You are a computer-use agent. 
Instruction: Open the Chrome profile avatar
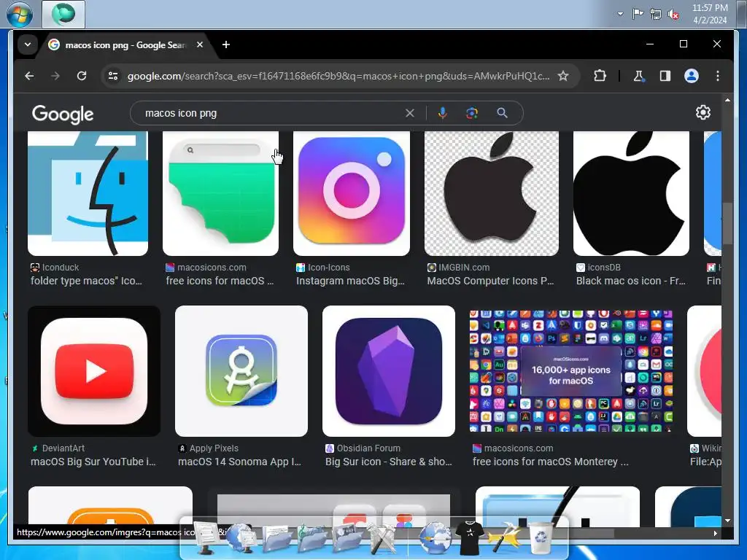click(692, 76)
